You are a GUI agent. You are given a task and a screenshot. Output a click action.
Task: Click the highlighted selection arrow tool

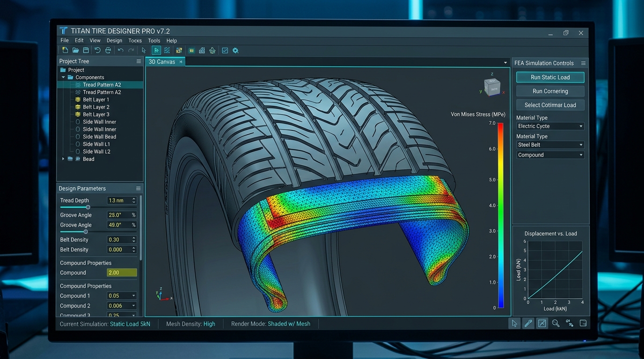156,50
